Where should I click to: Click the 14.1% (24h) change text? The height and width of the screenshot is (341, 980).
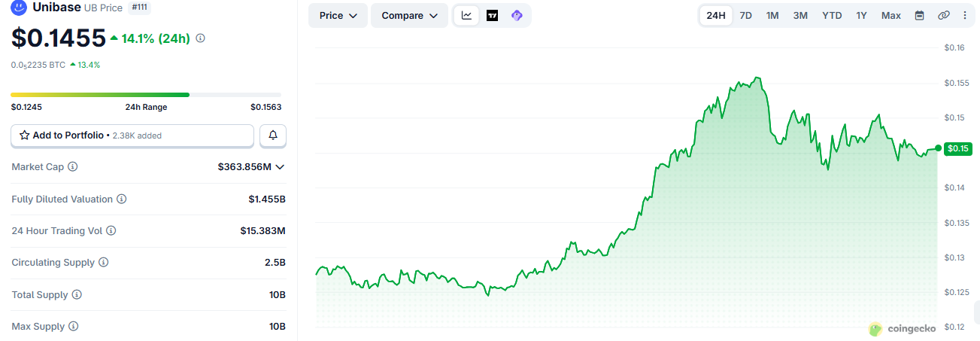150,38
